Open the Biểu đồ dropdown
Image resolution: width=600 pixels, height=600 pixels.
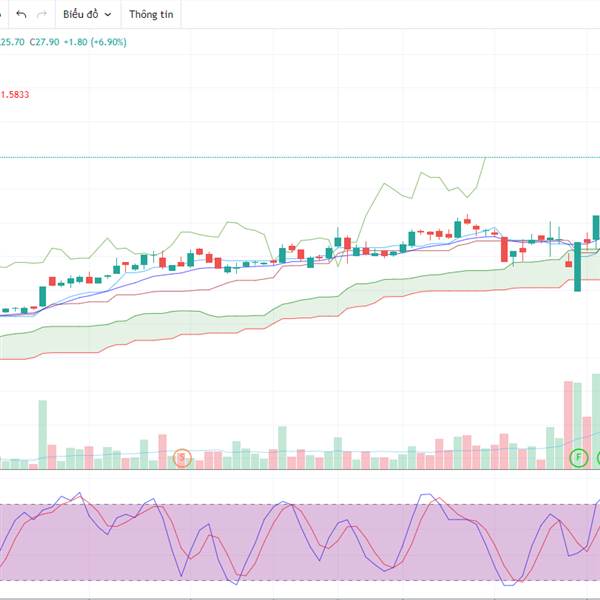[x=88, y=15]
